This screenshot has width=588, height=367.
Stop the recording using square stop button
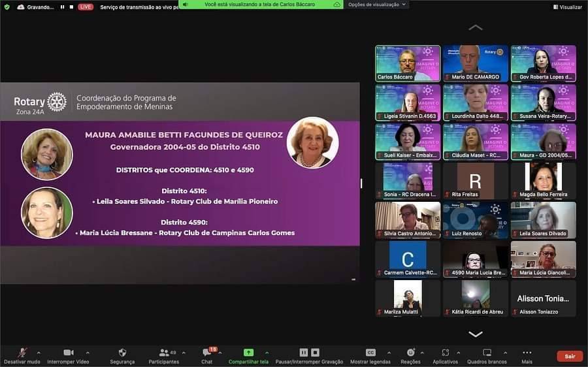[x=315, y=353]
